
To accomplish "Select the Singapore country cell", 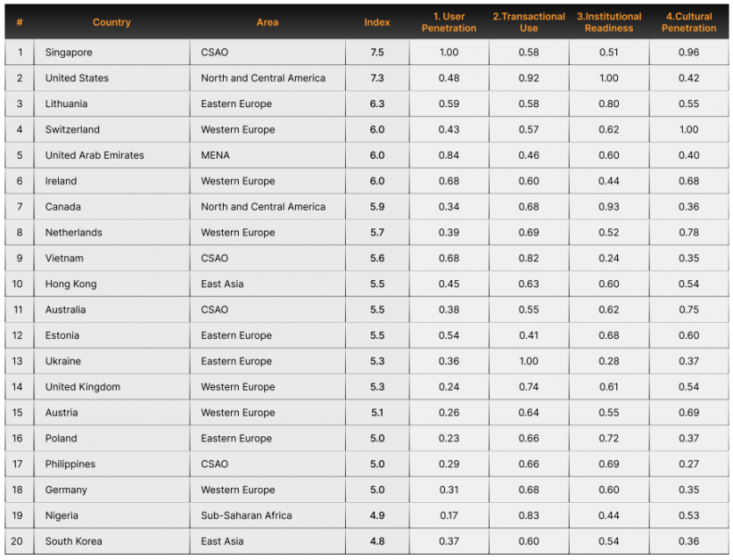I will coord(68,53).
